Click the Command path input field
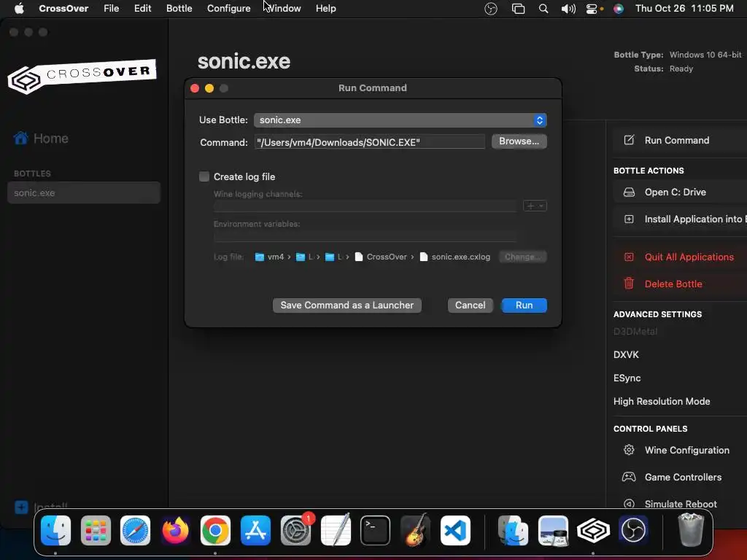 pyautogui.click(x=370, y=142)
